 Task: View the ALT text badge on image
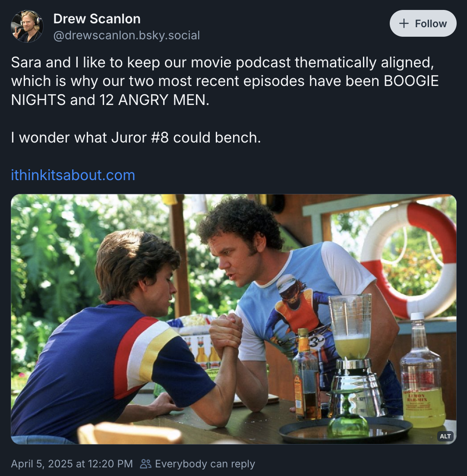coord(445,436)
